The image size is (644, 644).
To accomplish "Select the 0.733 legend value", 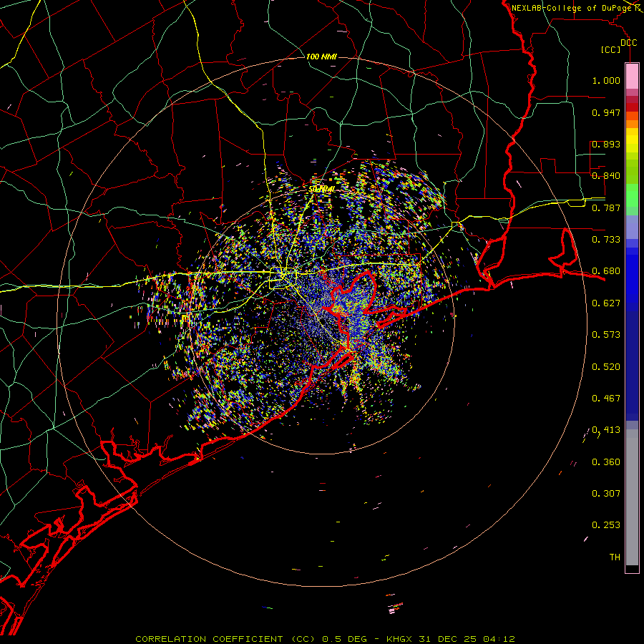I will [606, 240].
